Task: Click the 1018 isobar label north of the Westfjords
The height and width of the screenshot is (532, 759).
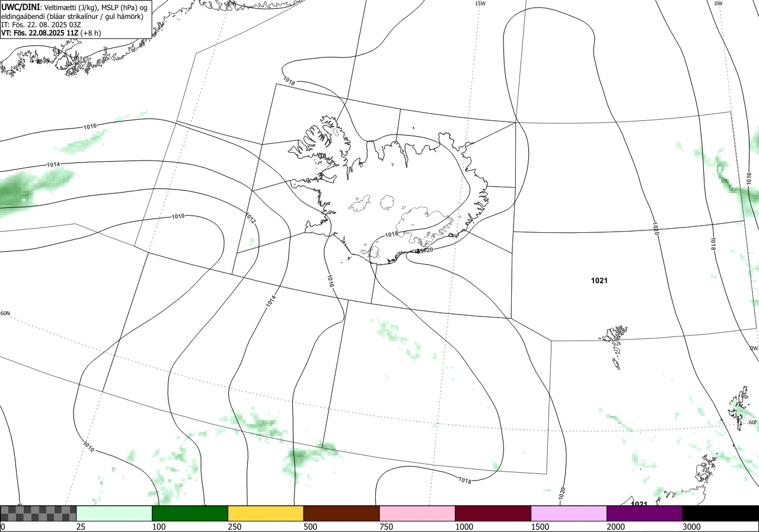Action: pos(289,81)
